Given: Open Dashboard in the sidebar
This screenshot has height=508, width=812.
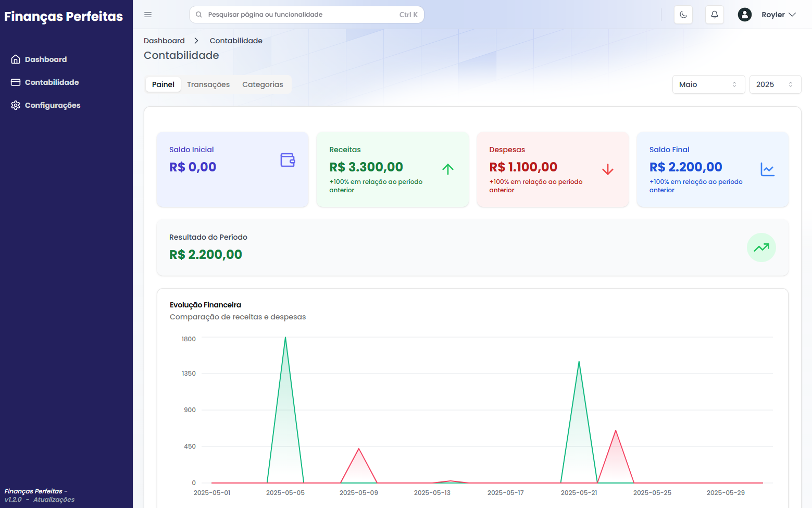Looking at the screenshot, I should click(x=46, y=59).
